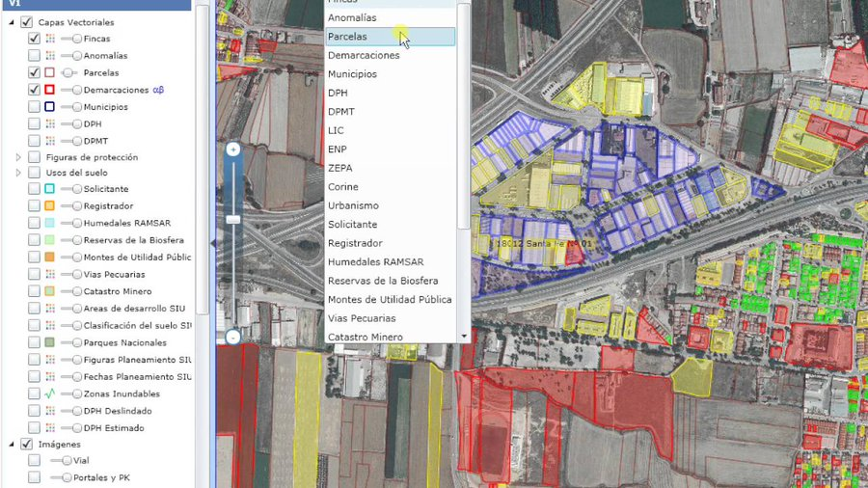Click the DPH Deslindado layer symbol
The height and width of the screenshot is (488, 868).
50,411
